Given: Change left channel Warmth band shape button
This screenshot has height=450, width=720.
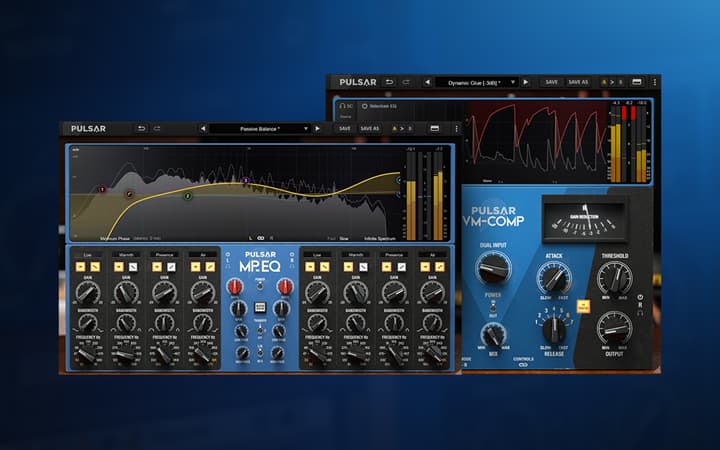Looking at the screenshot, I should (133, 267).
